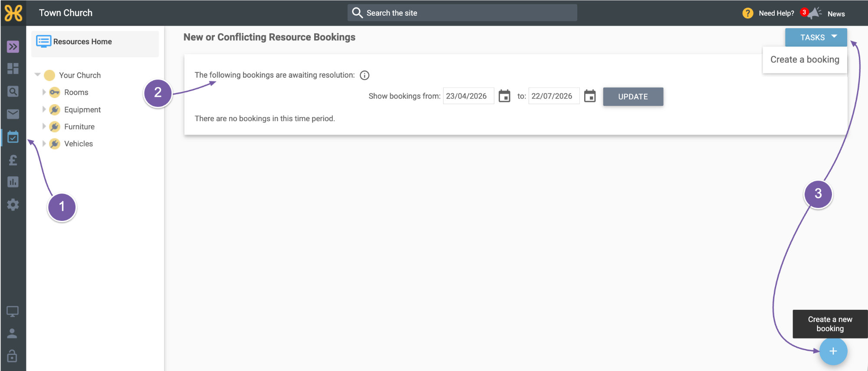The height and width of the screenshot is (371, 868).
Task: Collapse the Your Church tree node
Action: 38,75
